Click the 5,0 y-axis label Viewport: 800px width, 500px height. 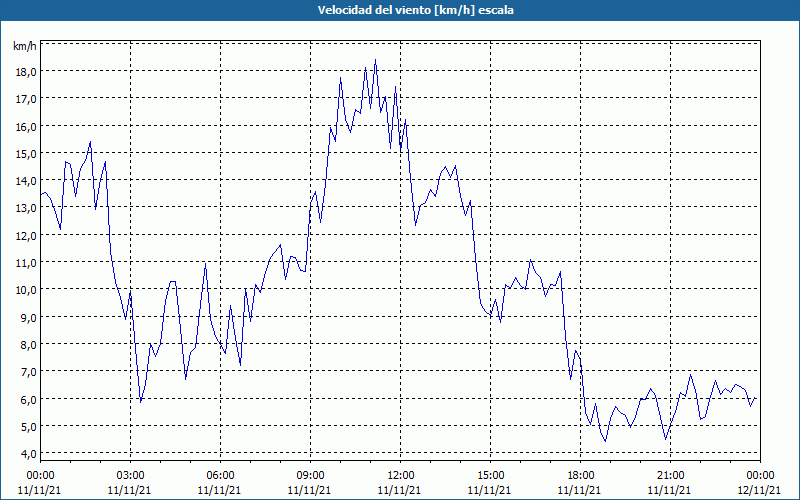(x=29, y=427)
